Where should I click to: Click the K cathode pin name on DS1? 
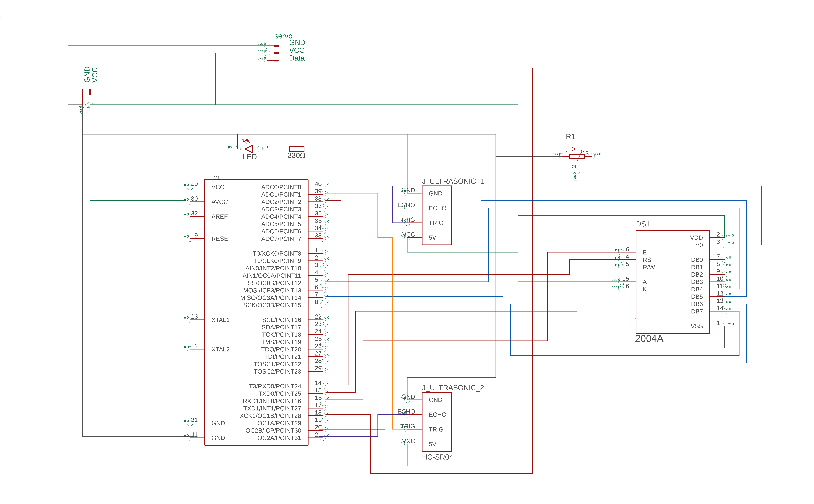[645, 289]
